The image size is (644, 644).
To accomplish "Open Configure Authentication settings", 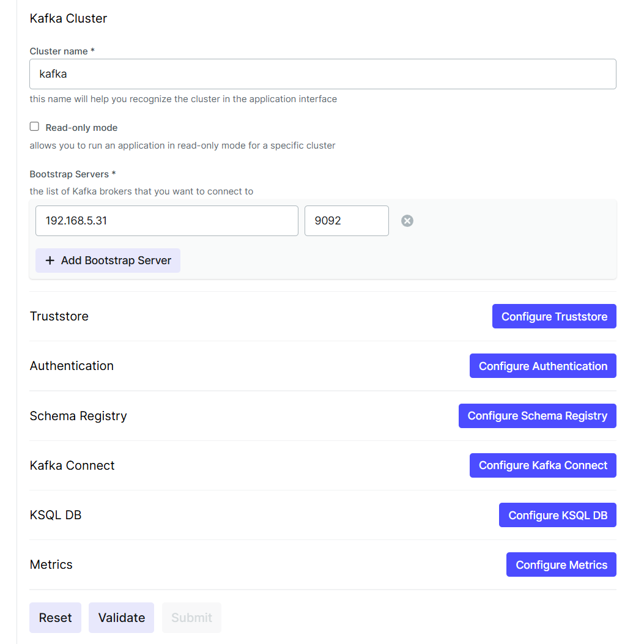I will (542, 366).
